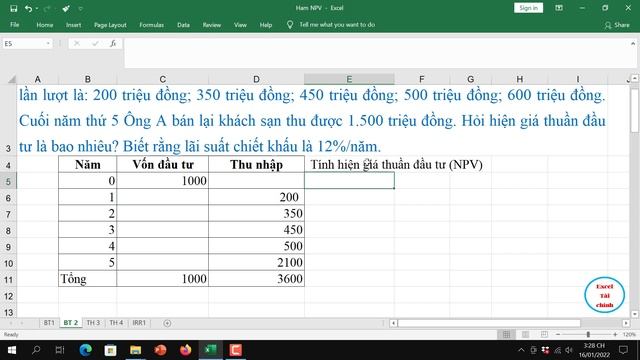
Task: Switch to the TH 3 sheet tab
Action: [93, 323]
